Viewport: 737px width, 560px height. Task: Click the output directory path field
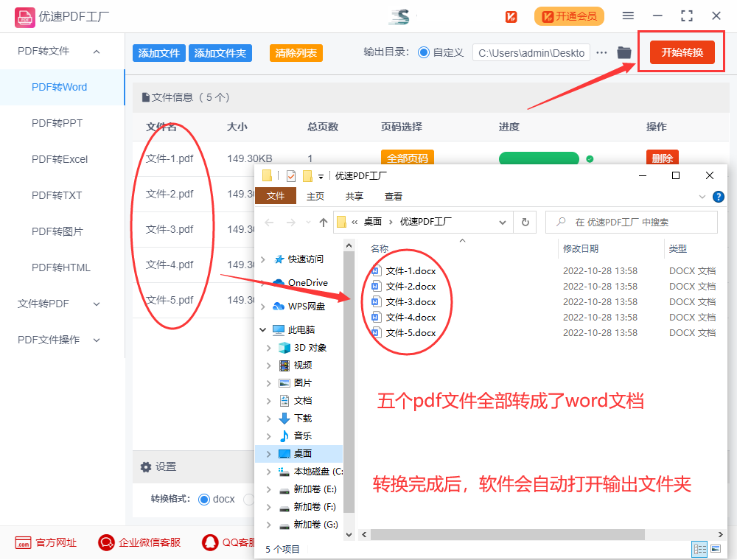click(531, 53)
